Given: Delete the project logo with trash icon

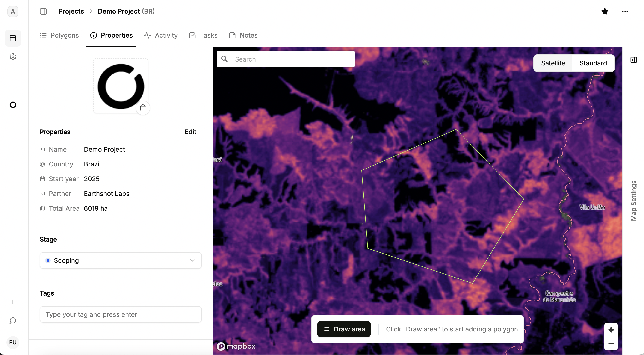Looking at the screenshot, I should tap(143, 108).
